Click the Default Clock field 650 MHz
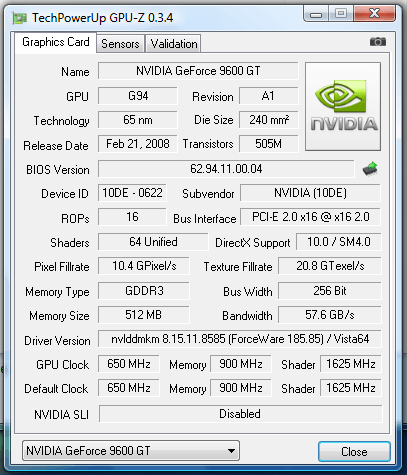This screenshot has height=475, width=407. (129, 388)
